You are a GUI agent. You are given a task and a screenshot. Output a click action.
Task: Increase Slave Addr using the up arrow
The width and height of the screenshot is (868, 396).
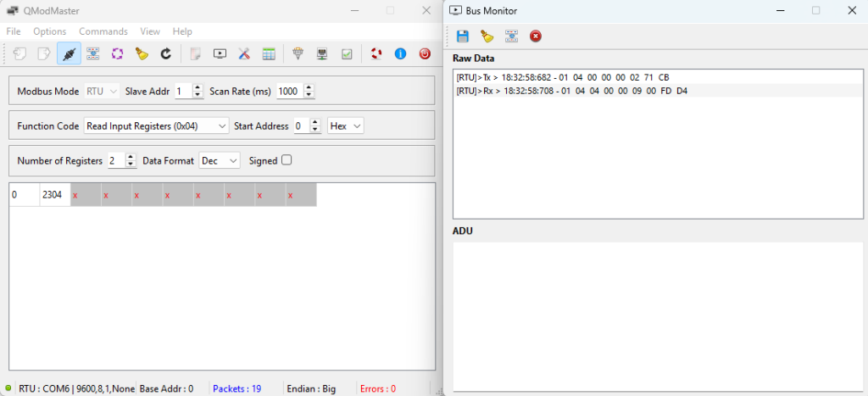(x=198, y=87)
